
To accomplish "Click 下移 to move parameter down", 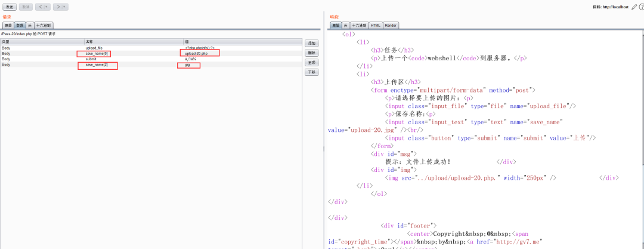I will pyautogui.click(x=311, y=72).
